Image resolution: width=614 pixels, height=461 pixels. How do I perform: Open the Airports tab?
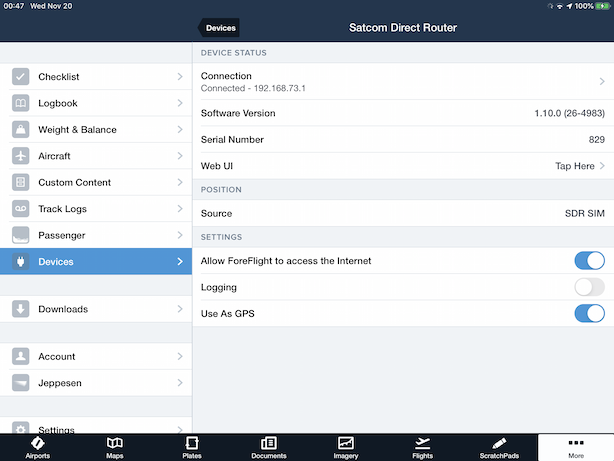click(38, 448)
